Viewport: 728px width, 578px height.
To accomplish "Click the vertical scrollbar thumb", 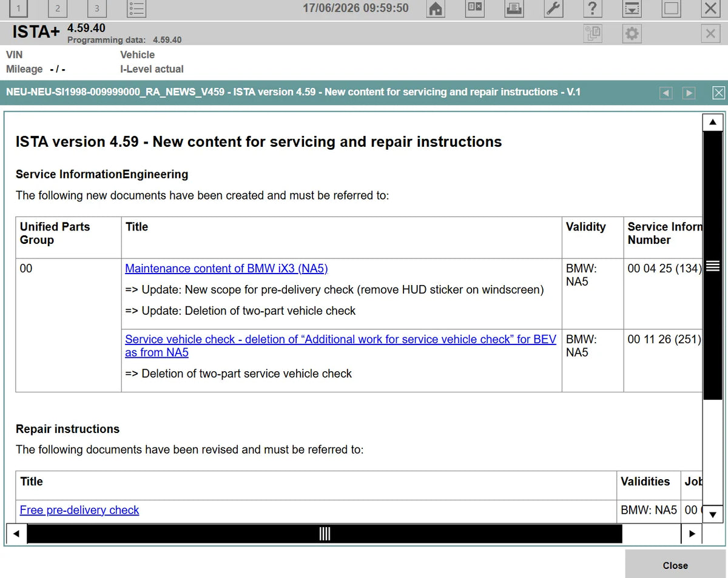I will point(713,266).
